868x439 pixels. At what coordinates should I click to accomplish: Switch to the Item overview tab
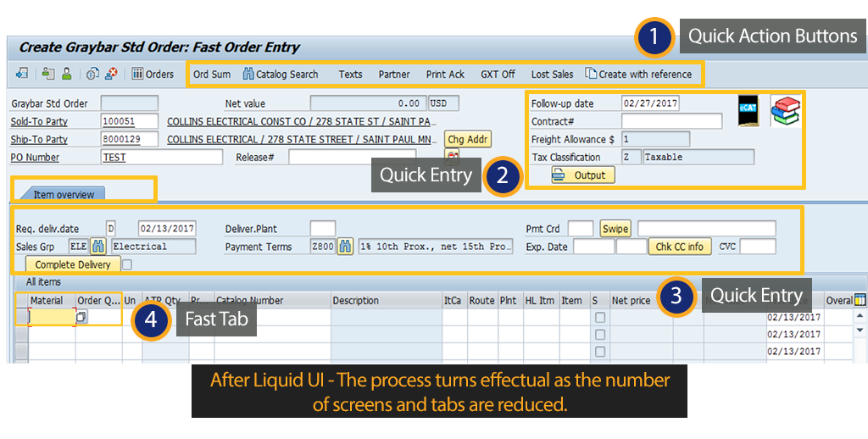[64, 194]
